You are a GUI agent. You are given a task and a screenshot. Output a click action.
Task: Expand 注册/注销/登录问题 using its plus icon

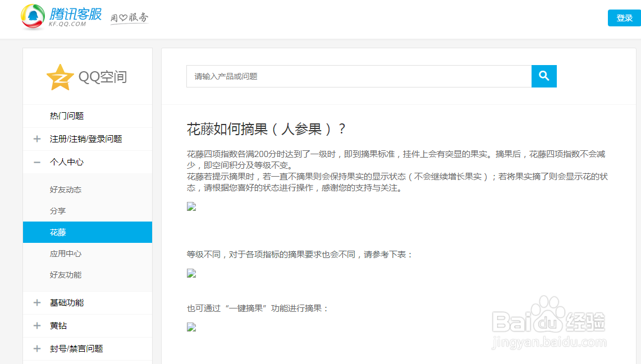(x=37, y=139)
